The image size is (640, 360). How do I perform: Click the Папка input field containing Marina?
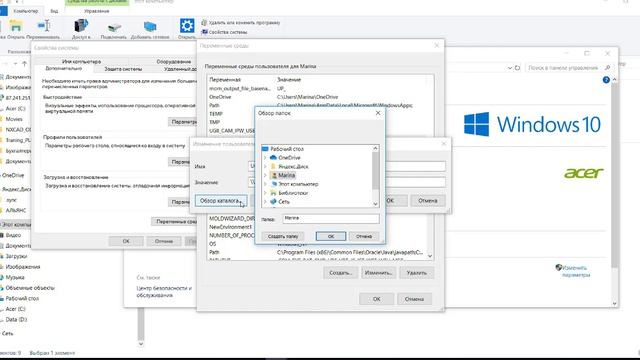coord(331,219)
